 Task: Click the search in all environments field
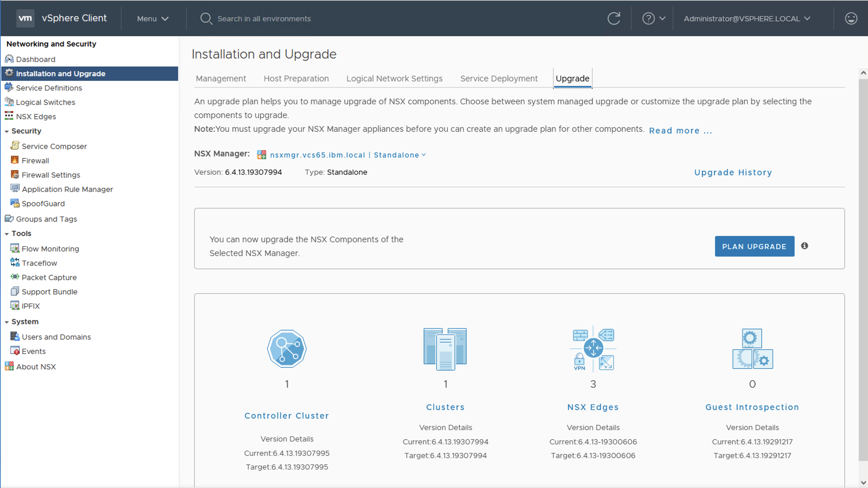[264, 19]
